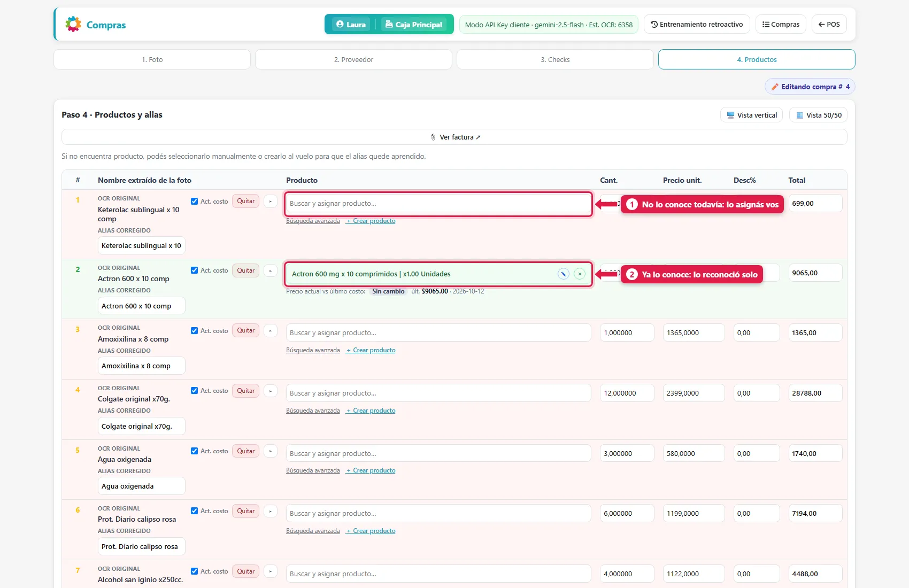
Task: Expand the arrow beside Quitar in Actron row
Action: point(271,270)
